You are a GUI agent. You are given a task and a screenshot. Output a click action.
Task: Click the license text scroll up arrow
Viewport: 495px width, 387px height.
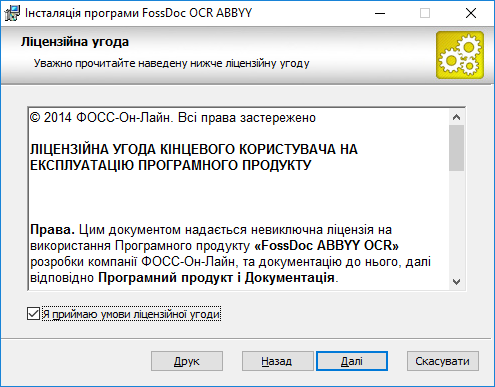456,117
